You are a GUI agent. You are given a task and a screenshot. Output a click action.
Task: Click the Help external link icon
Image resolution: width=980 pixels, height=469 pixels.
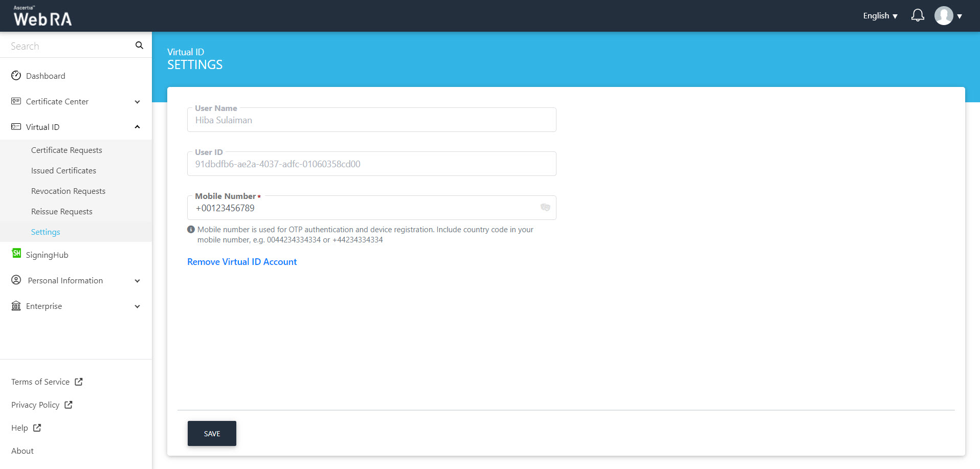(x=37, y=428)
